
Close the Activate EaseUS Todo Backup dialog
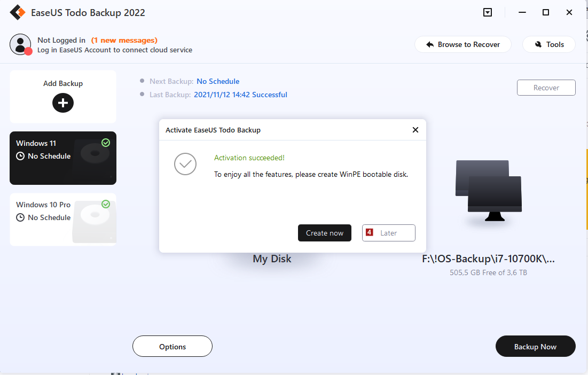pos(415,130)
